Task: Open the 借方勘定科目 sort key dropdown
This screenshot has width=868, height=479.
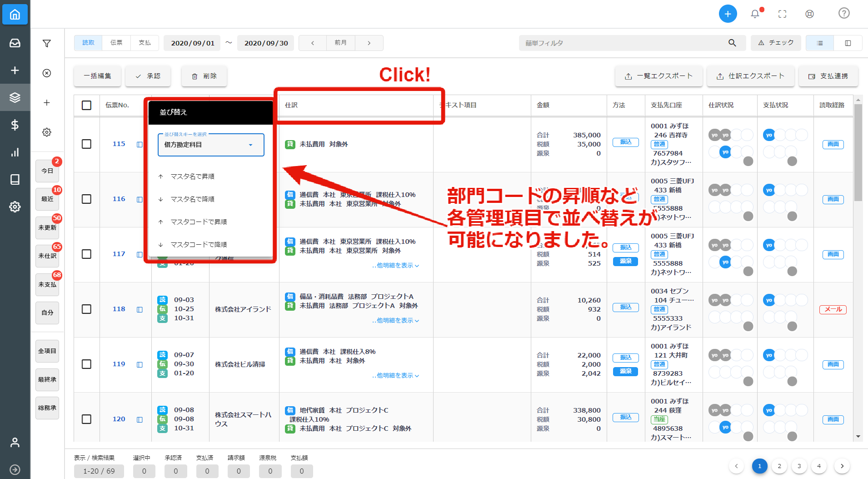Action: point(211,145)
